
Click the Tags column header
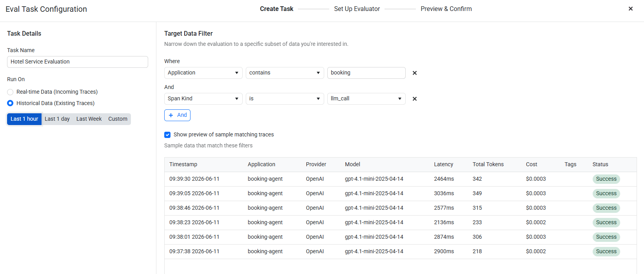pyautogui.click(x=571, y=165)
